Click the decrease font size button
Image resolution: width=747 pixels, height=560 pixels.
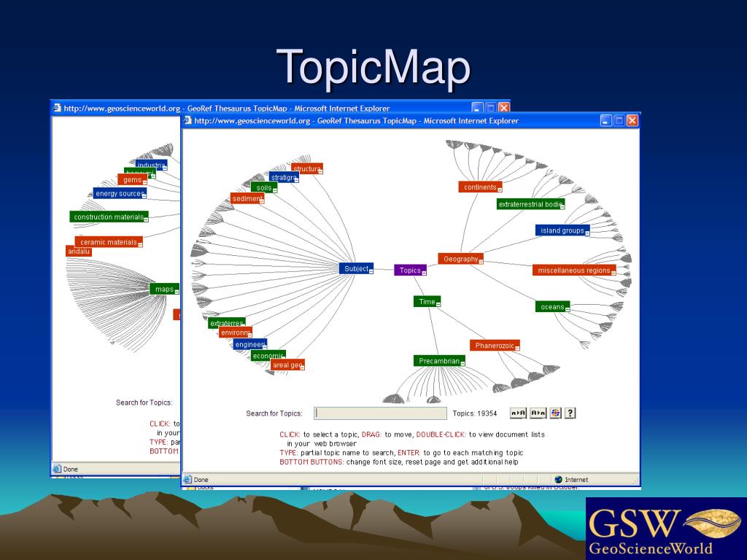point(538,413)
